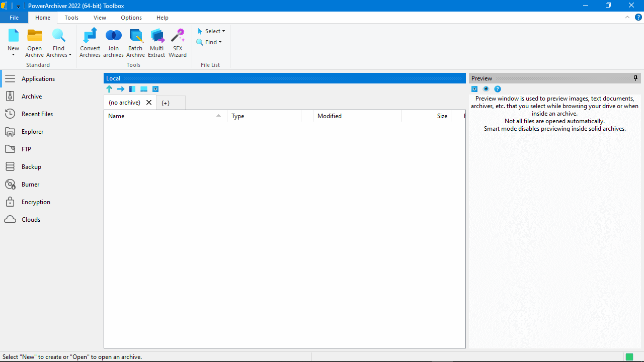The width and height of the screenshot is (644, 362).
Task: Start the Multi Extract tool
Action: point(156,43)
